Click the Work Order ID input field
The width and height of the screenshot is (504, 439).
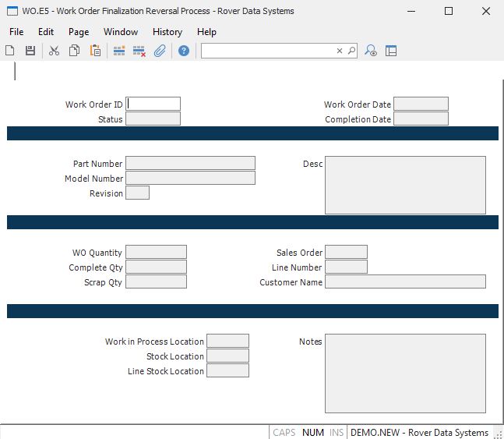(153, 104)
